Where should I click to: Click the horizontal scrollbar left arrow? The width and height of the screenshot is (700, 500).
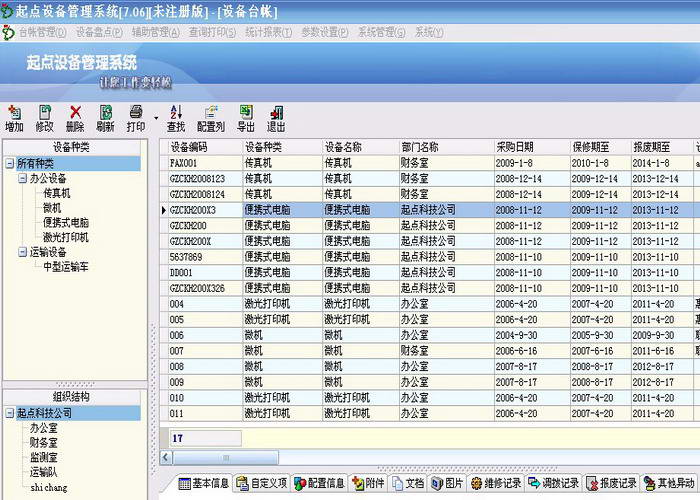166,457
